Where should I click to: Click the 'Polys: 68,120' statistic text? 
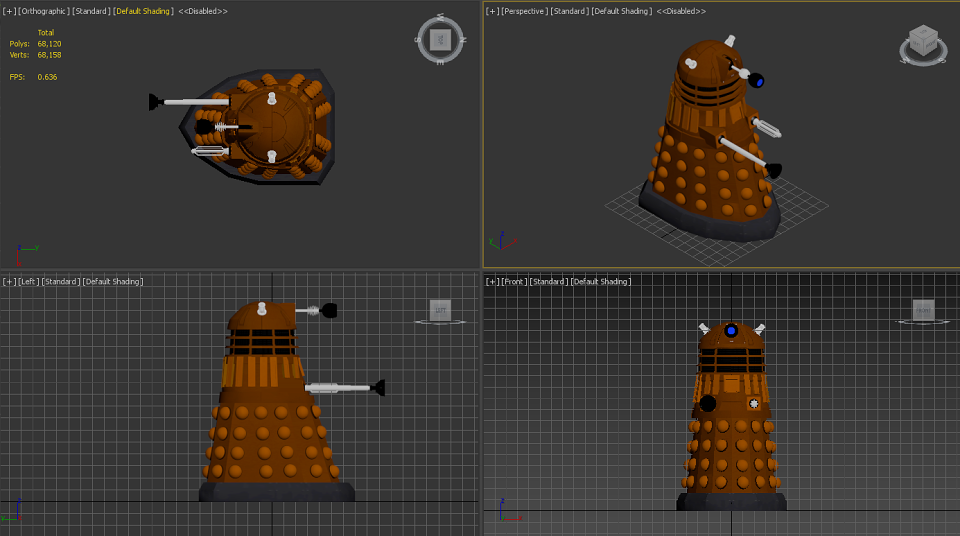click(36, 43)
